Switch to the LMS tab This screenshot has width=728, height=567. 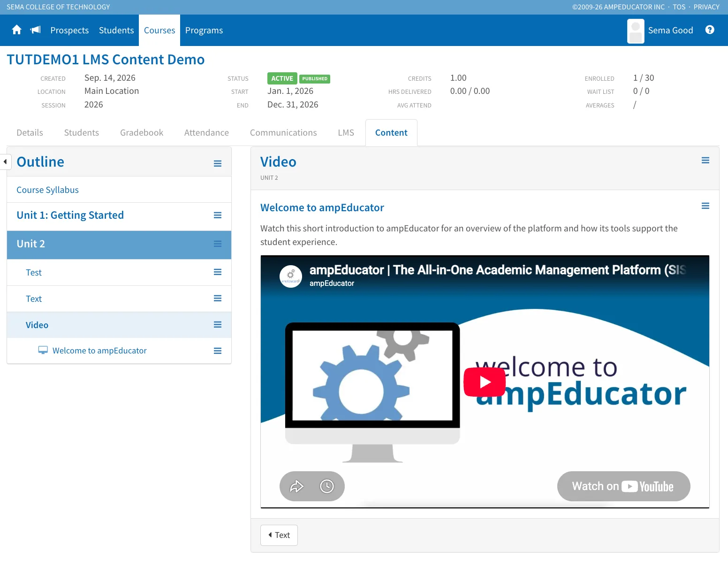point(346,133)
